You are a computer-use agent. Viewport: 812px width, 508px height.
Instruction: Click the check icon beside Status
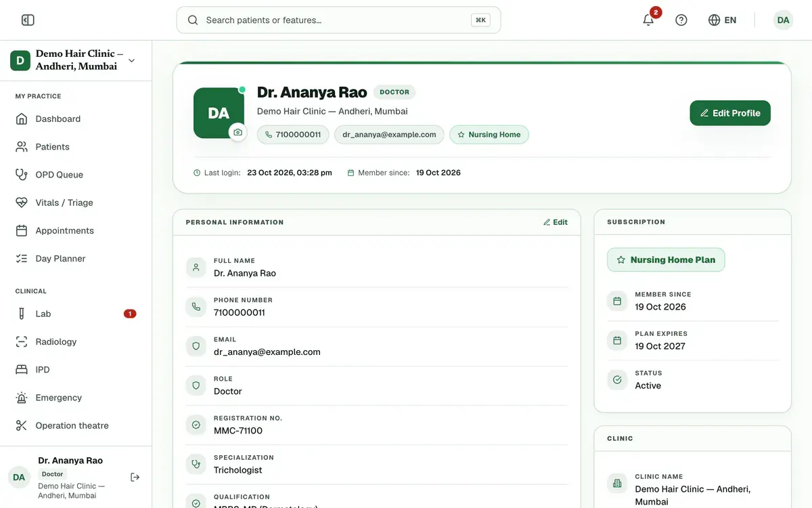pyautogui.click(x=617, y=380)
